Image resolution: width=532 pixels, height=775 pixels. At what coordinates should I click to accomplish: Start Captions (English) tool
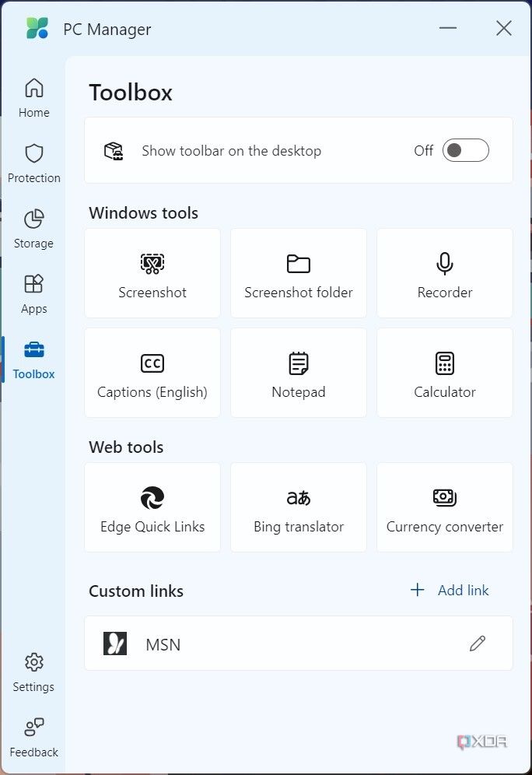(x=152, y=373)
